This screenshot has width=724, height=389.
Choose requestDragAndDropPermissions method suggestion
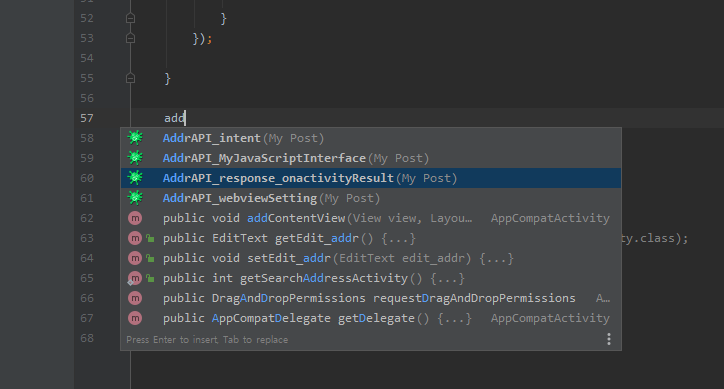(x=371, y=298)
